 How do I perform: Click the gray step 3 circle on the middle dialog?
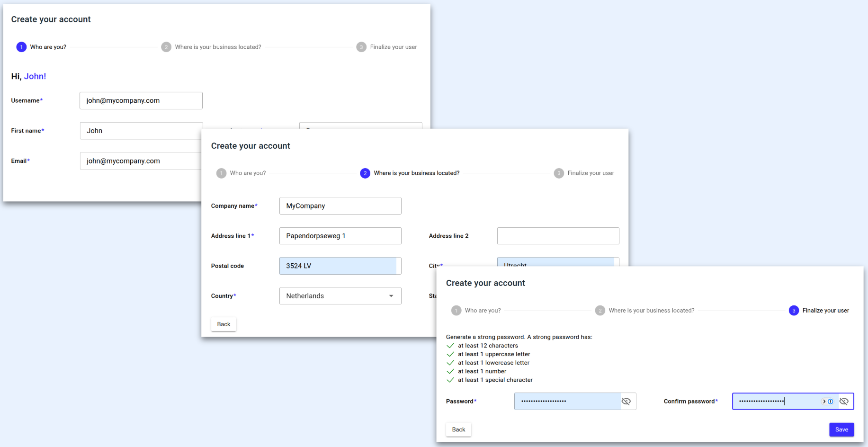pyautogui.click(x=559, y=173)
